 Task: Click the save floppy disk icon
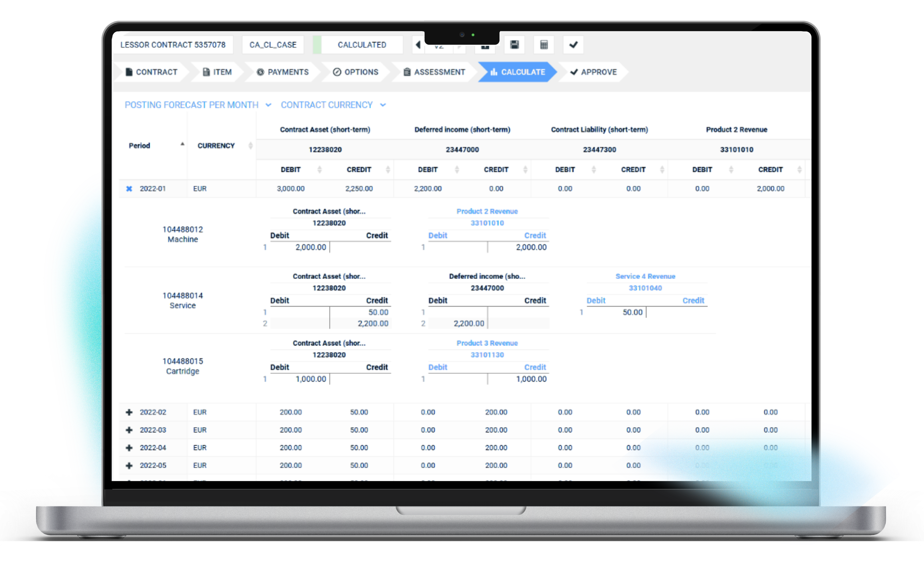point(515,45)
